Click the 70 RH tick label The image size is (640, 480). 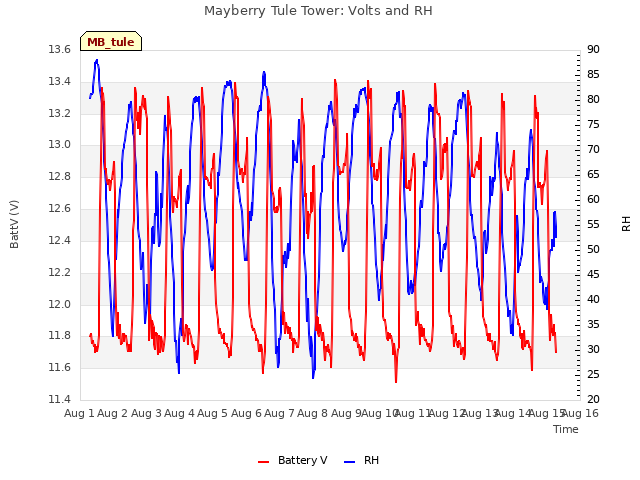click(x=593, y=150)
